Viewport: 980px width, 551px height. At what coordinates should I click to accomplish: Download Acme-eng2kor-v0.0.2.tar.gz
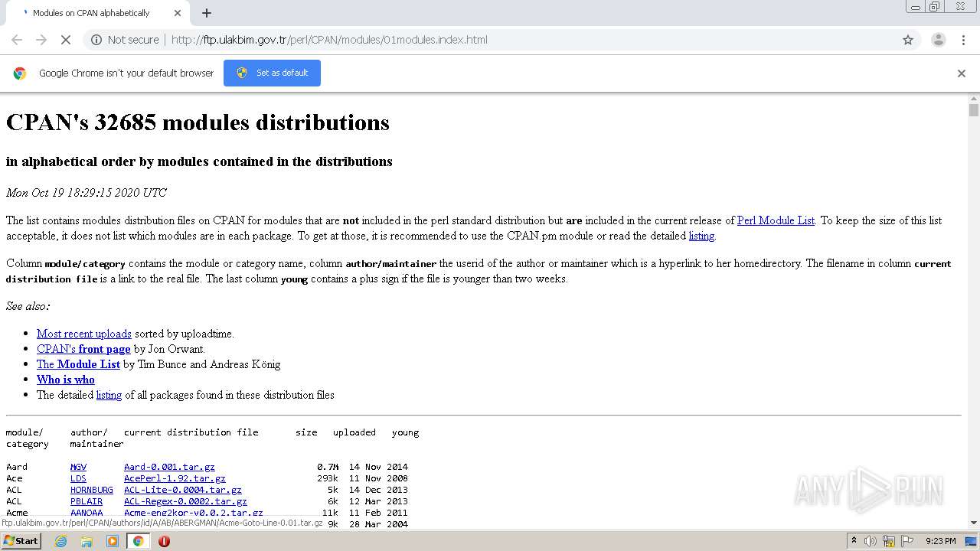click(x=194, y=513)
